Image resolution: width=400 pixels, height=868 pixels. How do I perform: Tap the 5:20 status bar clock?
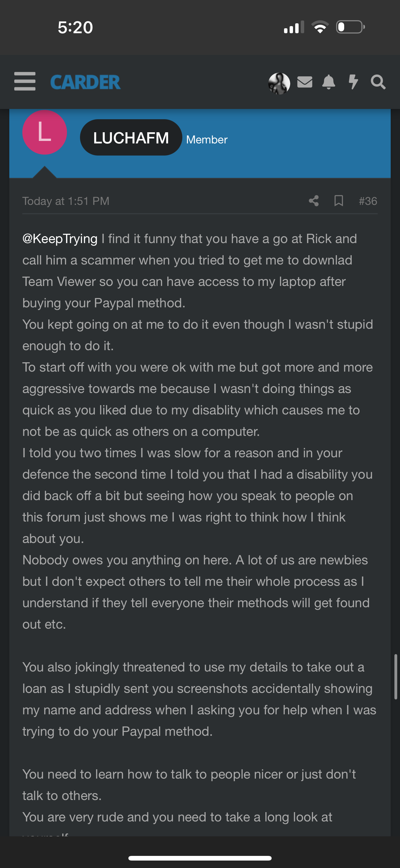tap(75, 27)
